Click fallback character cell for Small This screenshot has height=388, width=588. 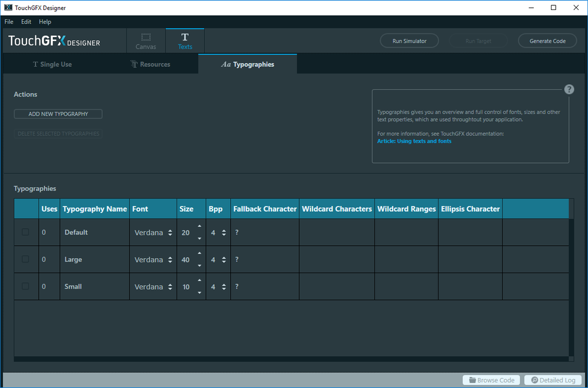click(265, 286)
